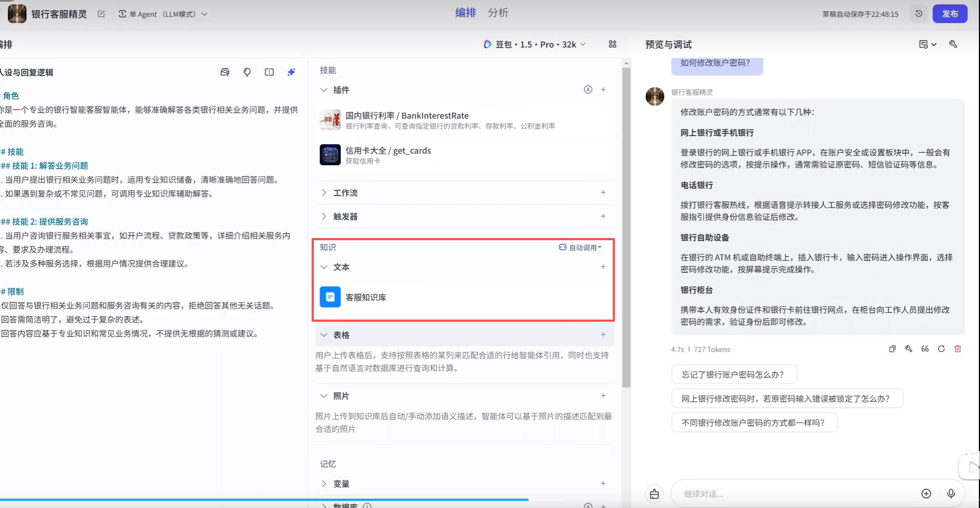Delete the reply using the red trash icon

coord(958,348)
